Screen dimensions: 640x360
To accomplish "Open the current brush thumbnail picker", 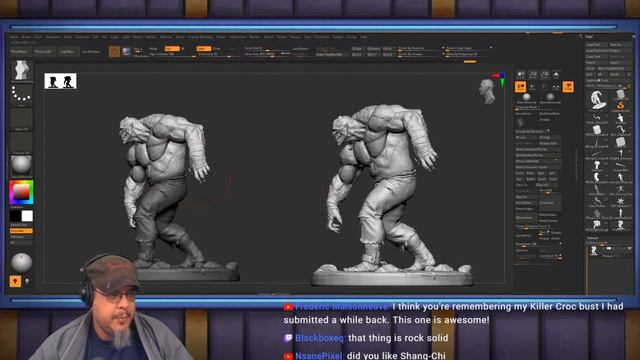I will tap(21, 70).
